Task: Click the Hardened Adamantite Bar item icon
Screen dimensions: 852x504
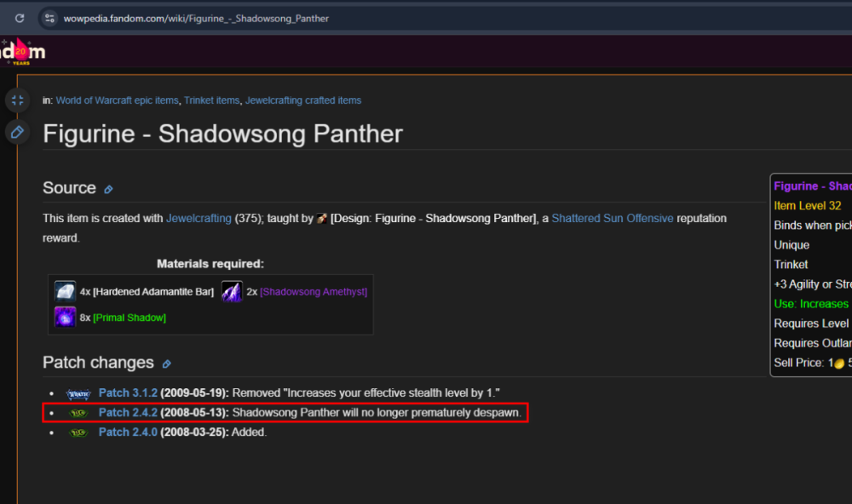Action: 65,291
